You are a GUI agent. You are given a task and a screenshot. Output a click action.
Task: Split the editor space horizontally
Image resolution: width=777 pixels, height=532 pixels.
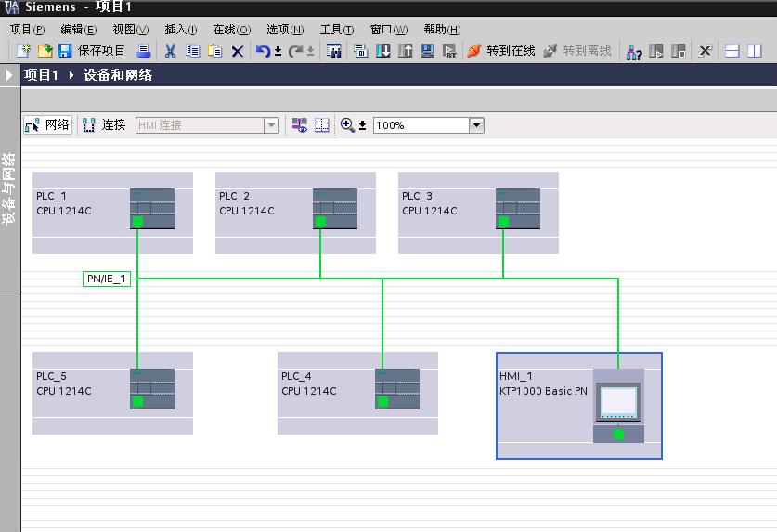click(732, 50)
